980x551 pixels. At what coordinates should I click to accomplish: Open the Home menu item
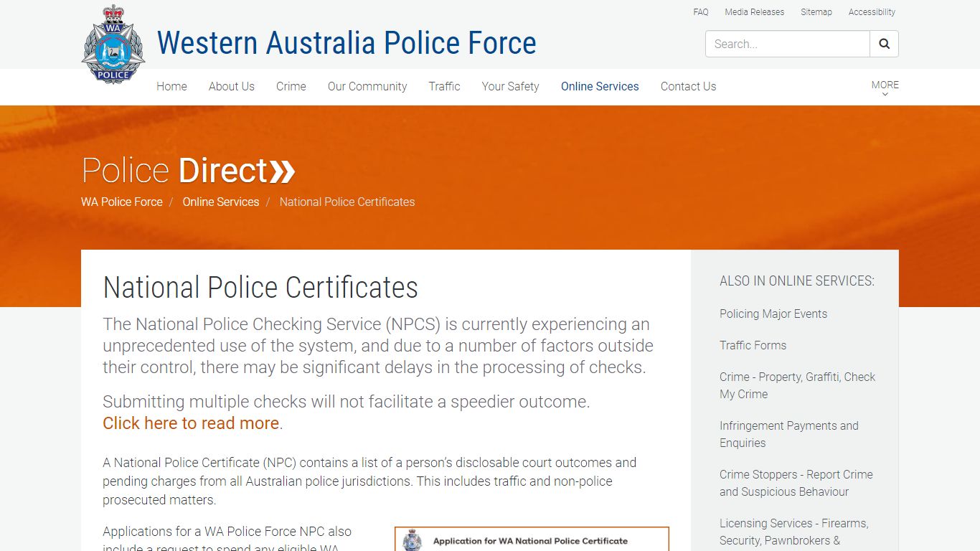point(171,86)
